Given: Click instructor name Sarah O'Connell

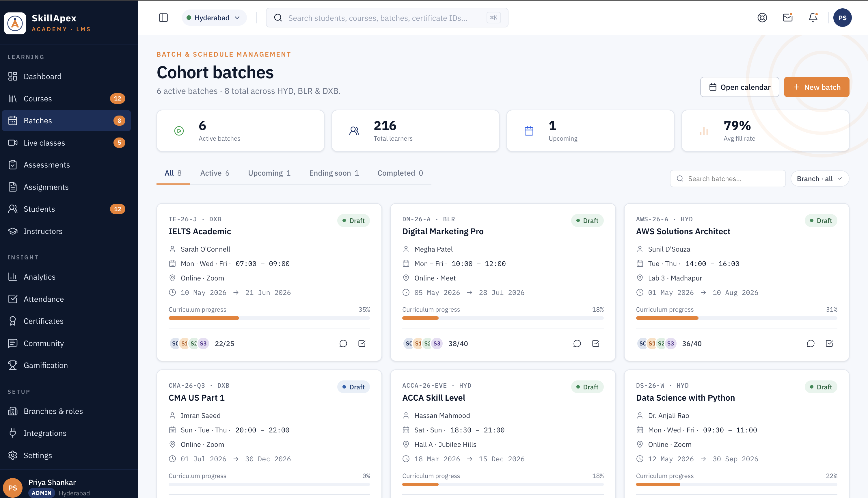Looking at the screenshot, I should point(206,249).
